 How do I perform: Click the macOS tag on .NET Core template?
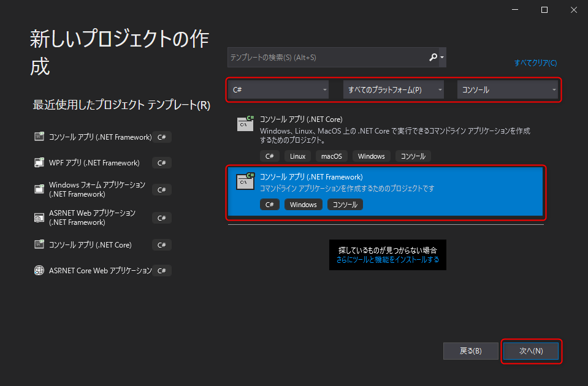pos(332,156)
